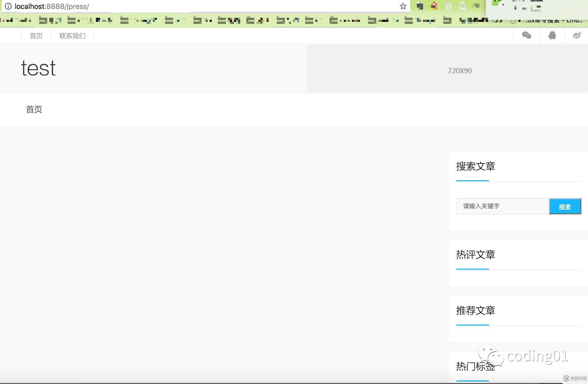588x384 pixels.
Task: Click the first browser extension icon in the toolbar
Action: coord(420,6)
